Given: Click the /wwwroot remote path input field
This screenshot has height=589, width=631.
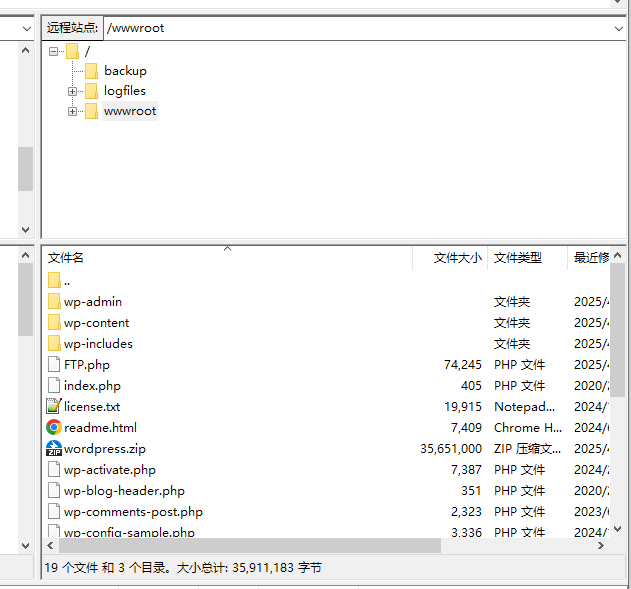Looking at the screenshot, I should click(x=357, y=28).
